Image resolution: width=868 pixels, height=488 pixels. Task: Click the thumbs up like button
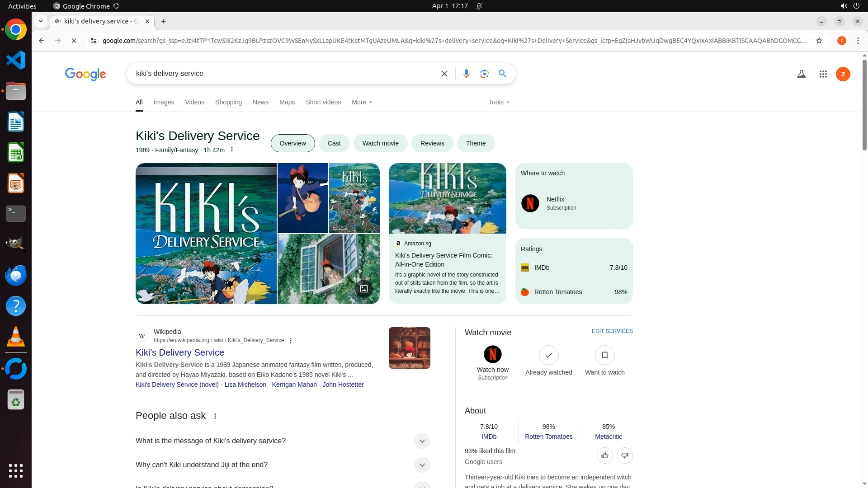(x=604, y=455)
